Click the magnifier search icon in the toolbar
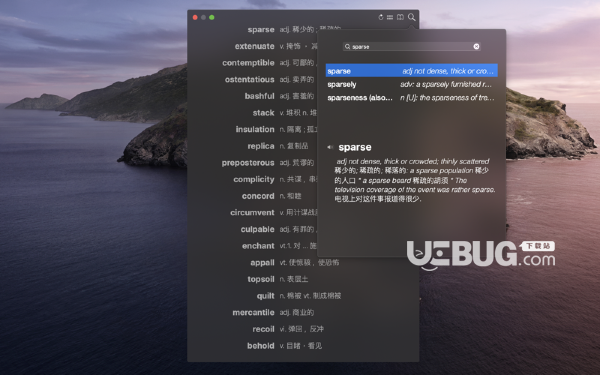 coord(411,17)
